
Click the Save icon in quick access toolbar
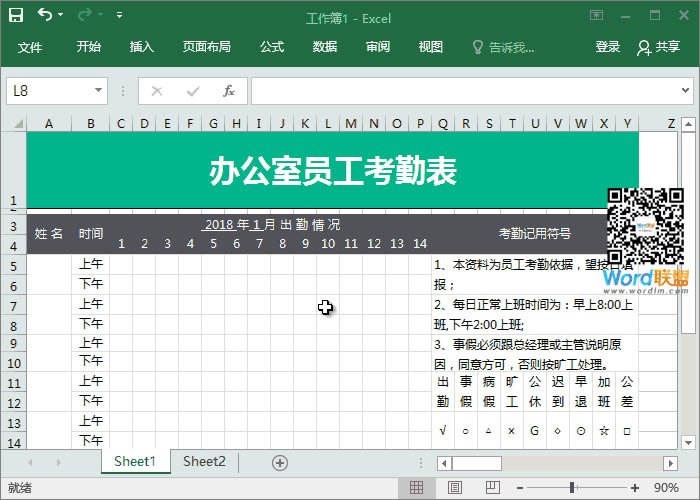pyautogui.click(x=16, y=16)
